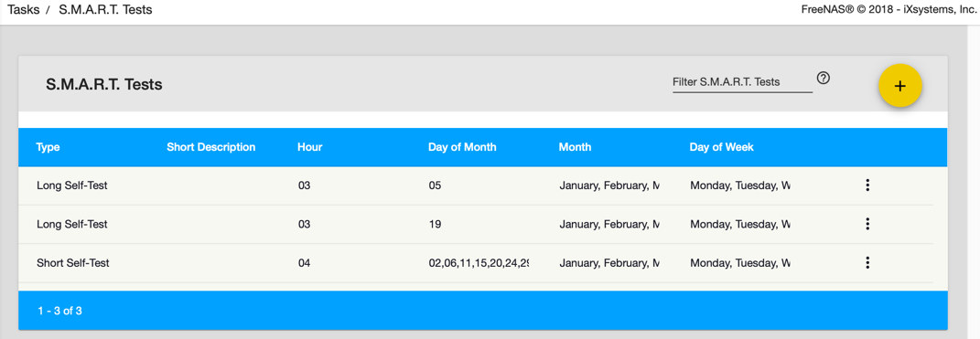The height and width of the screenshot is (339, 980).
Task: Sort table by Hour column header
Action: tap(310, 147)
